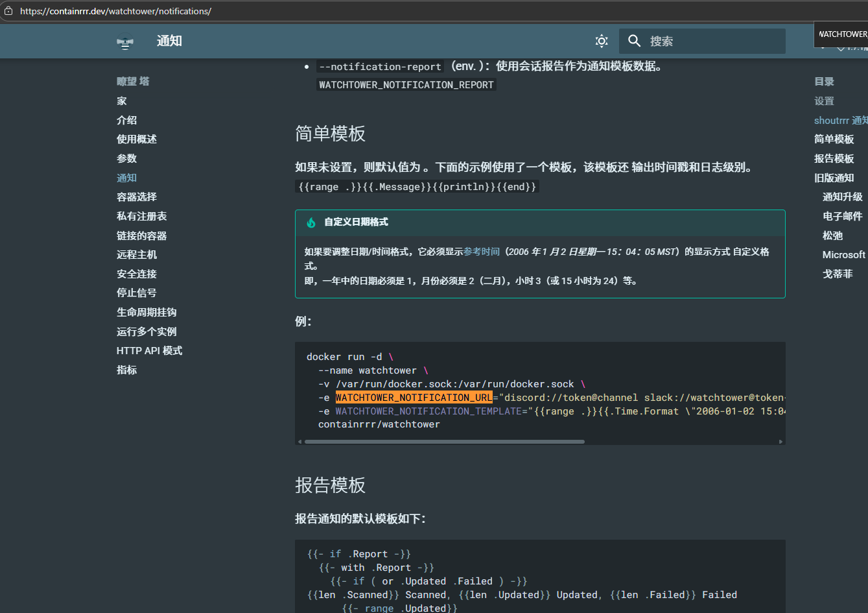Image resolution: width=868 pixels, height=613 pixels.
Task: Click the code block scroll-right arrow
Action: click(780, 442)
